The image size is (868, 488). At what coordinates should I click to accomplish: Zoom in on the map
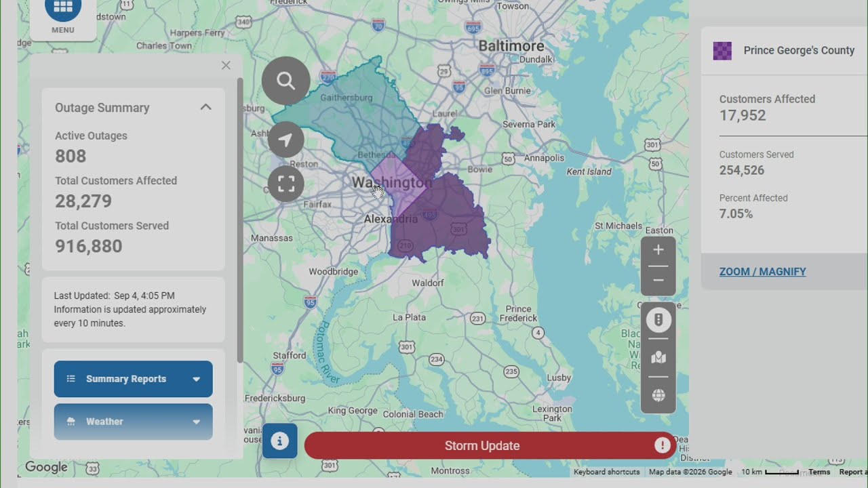tap(658, 250)
